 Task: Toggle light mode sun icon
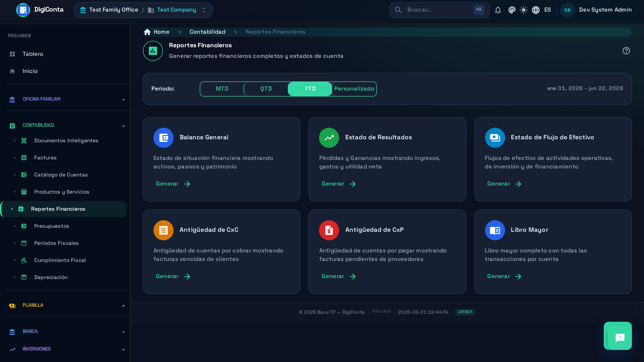(524, 10)
